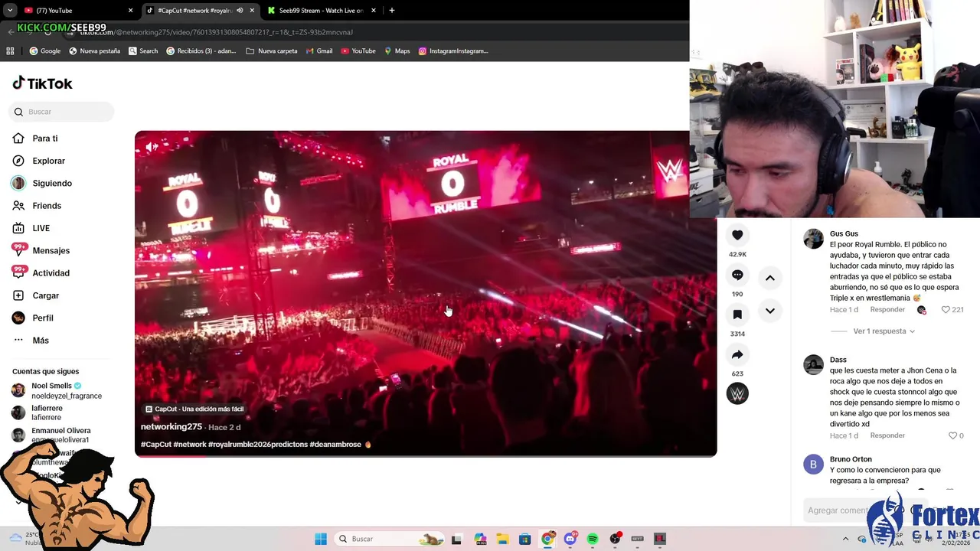Screen dimensions: 980x551
Task: Switch to Seeb99 Stream Kick tab
Action: pos(322,11)
